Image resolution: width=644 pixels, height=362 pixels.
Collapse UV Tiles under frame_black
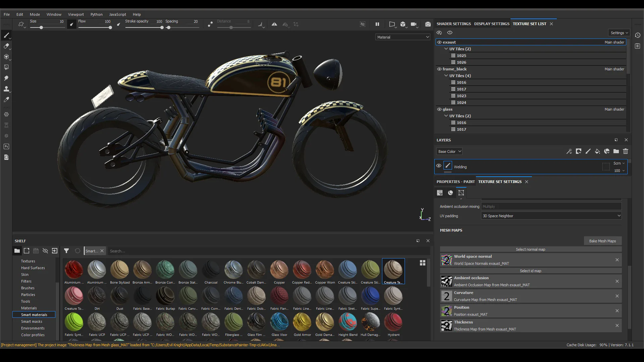click(x=446, y=76)
